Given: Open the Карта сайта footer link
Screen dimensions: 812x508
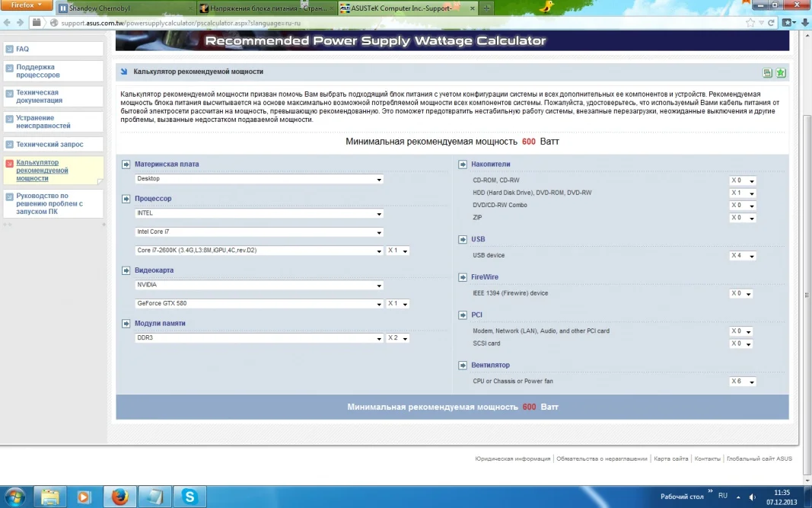Looking at the screenshot, I should (670, 458).
